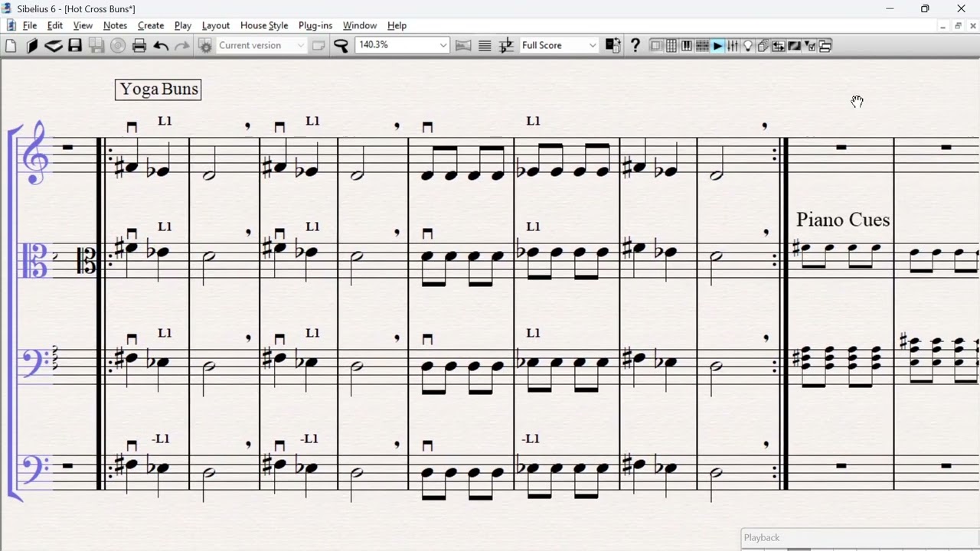
Task: Save the score with the floppy icon
Action: [x=75, y=46]
